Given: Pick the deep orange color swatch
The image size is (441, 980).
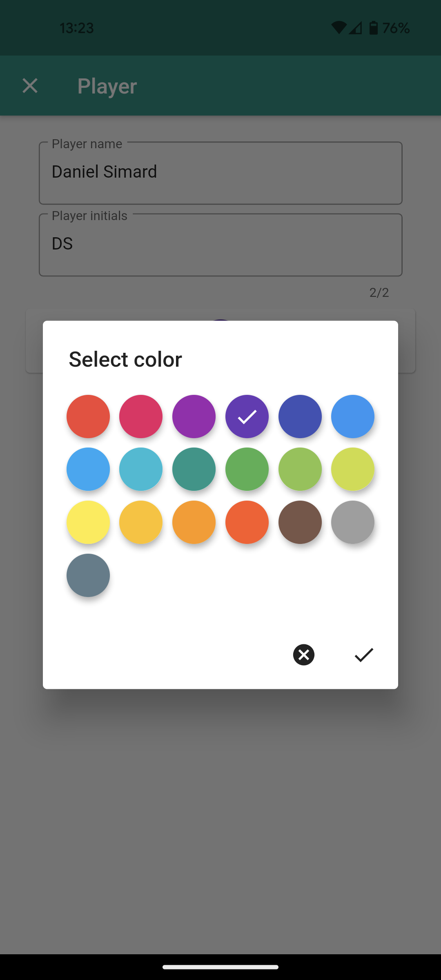Looking at the screenshot, I should coord(247,522).
